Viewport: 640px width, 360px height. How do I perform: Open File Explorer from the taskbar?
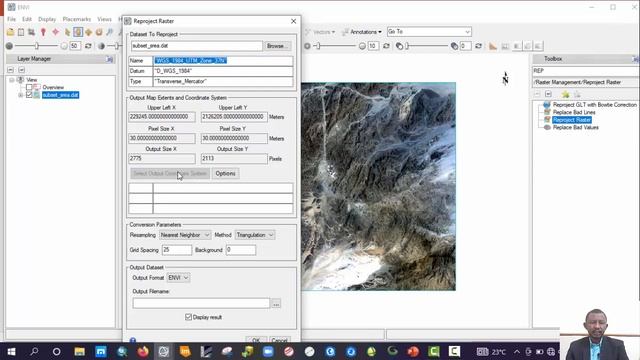pyautogui.click(x=80, y=351)
